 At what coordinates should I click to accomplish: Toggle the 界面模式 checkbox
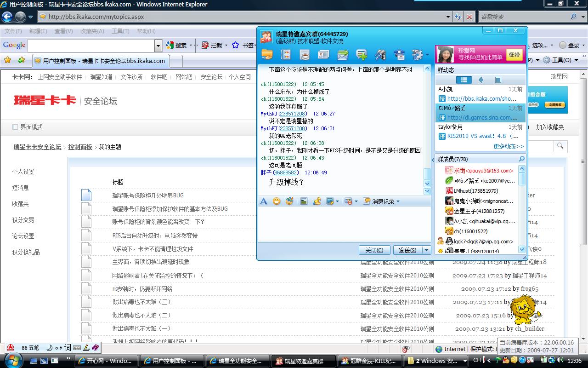click(15, 127)
